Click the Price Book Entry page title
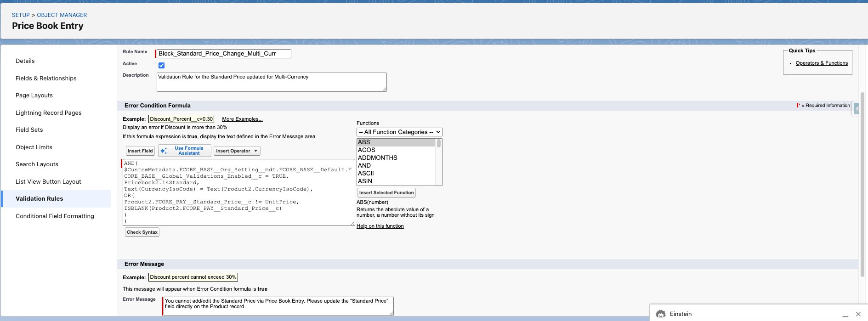The width and height of the screenshot is (868, 321). point(48,26)
